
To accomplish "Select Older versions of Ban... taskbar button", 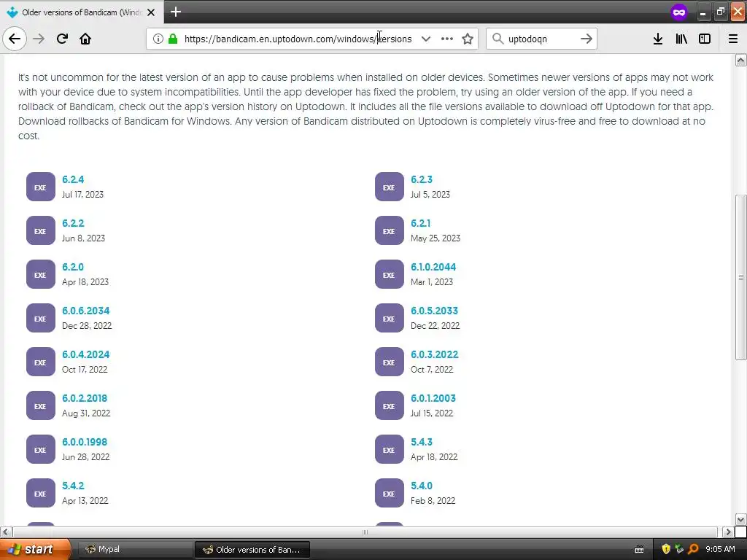I will [x=252, y=550].
